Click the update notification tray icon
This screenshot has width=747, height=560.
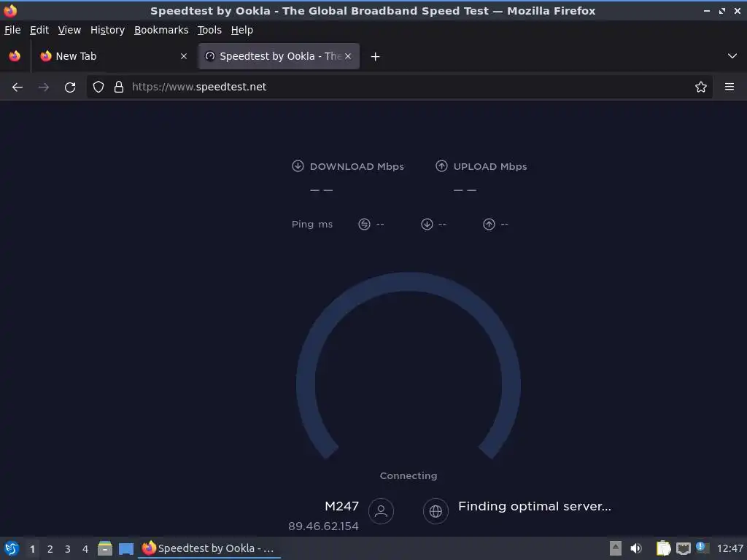[703, 548]
